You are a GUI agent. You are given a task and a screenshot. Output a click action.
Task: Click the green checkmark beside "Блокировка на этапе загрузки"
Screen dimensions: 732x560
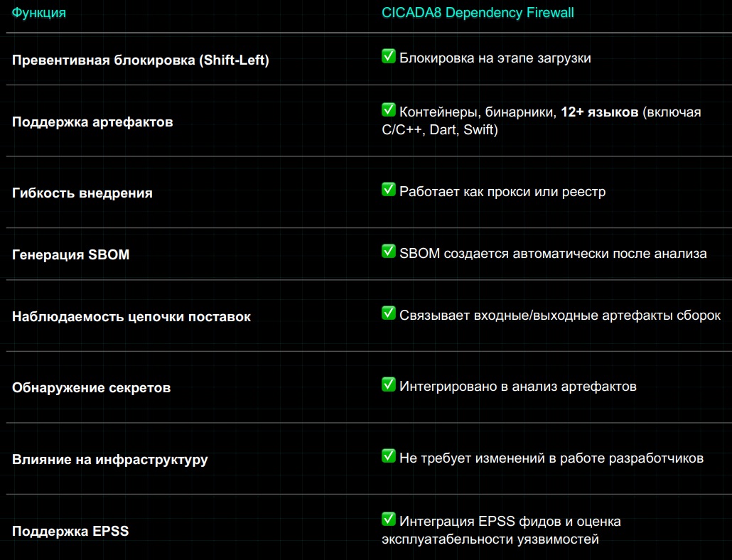(x=389, y=57)
